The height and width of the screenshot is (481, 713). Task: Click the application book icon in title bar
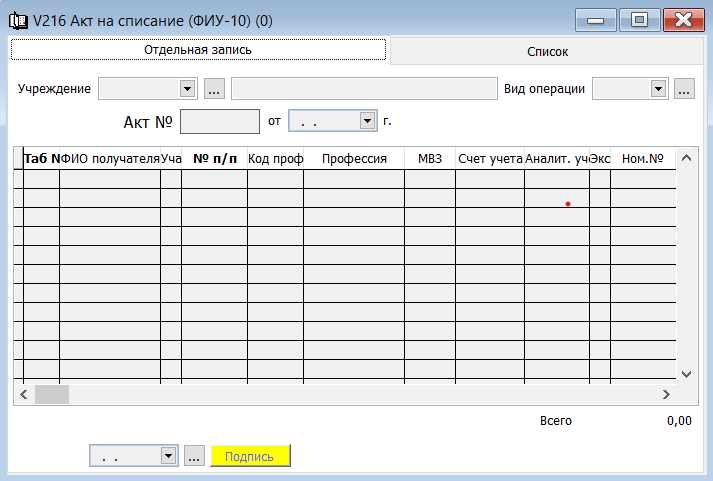(x=17, y=18)
